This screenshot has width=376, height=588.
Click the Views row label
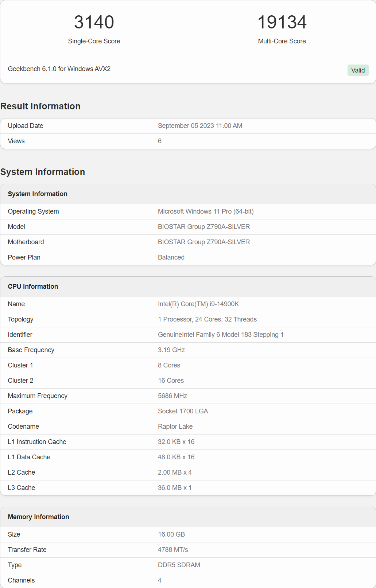click(x=16, y=141)
